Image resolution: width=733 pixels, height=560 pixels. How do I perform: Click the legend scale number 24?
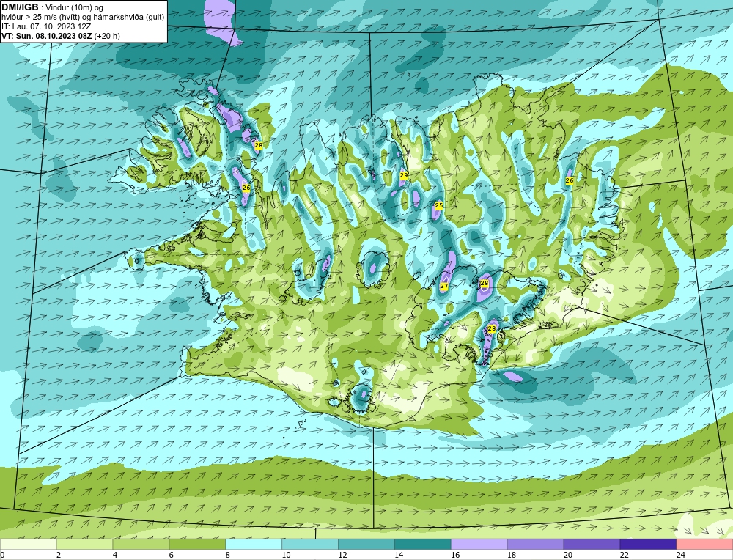(x=681, y=555)
